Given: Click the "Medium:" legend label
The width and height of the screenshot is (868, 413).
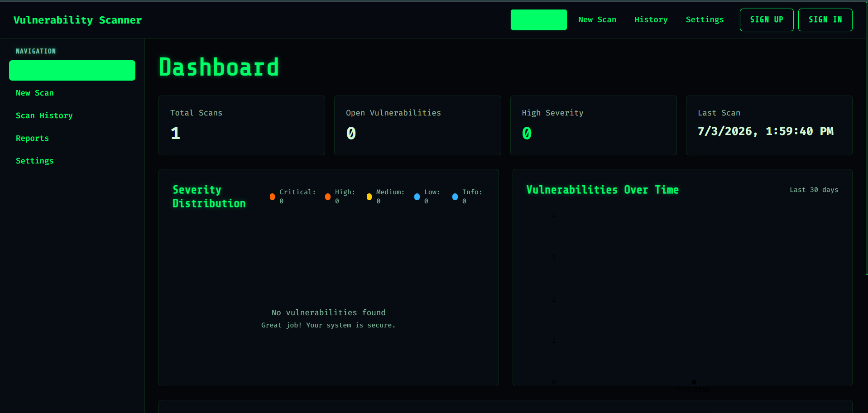Looking at the screenshot, I should pos(390,192).
